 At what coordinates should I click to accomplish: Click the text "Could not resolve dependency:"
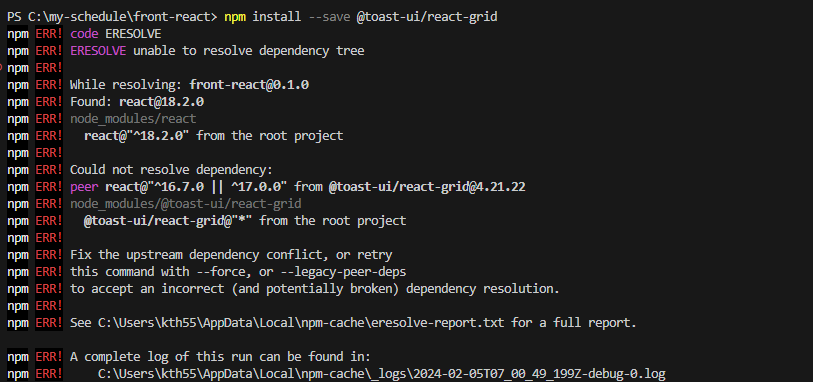[x=171, y=170]
